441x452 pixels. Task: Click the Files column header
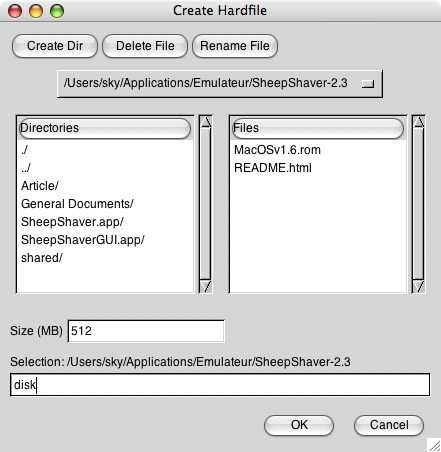tap(318, 128)
